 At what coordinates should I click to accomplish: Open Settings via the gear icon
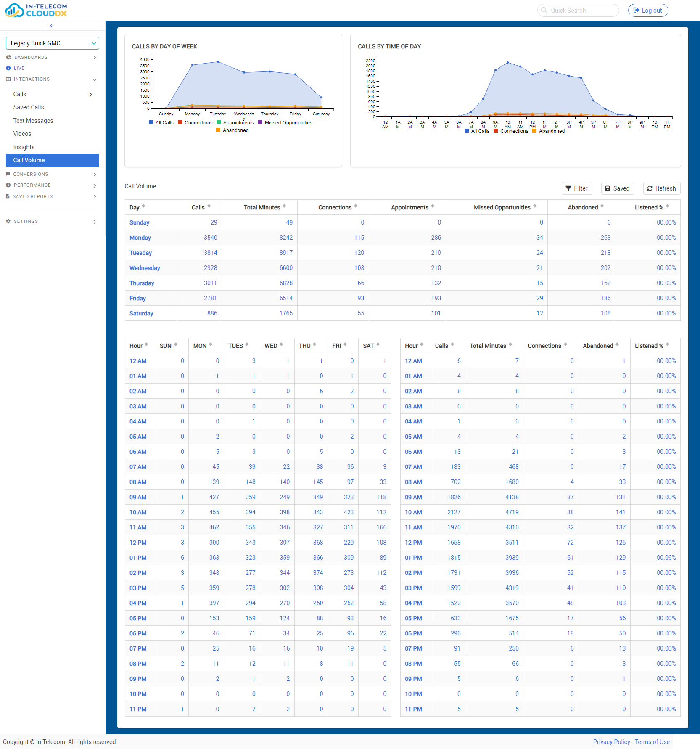point(8,221)
